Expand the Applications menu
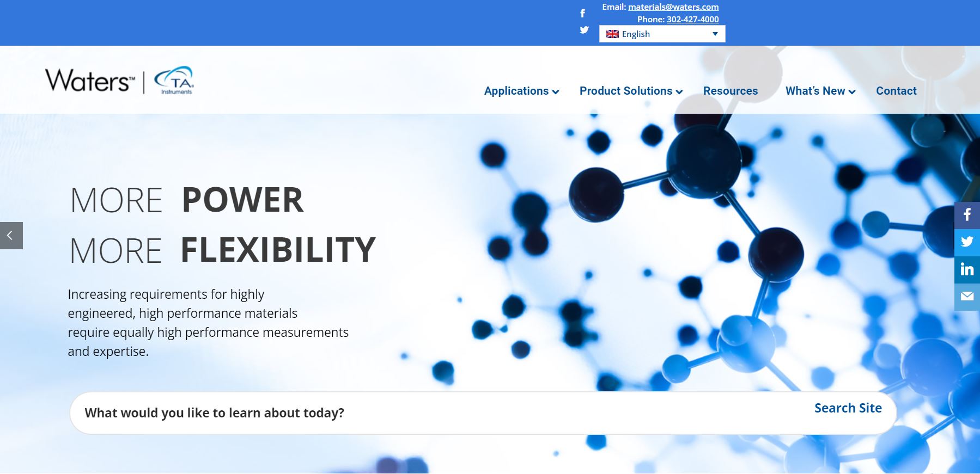This screenshot has height=474, width=980. click(521, 91)
